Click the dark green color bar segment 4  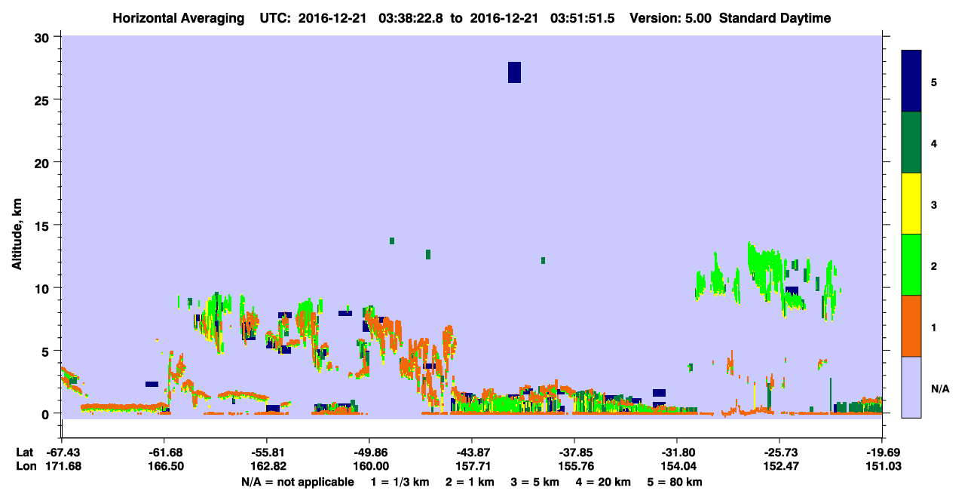click(911, 143)
